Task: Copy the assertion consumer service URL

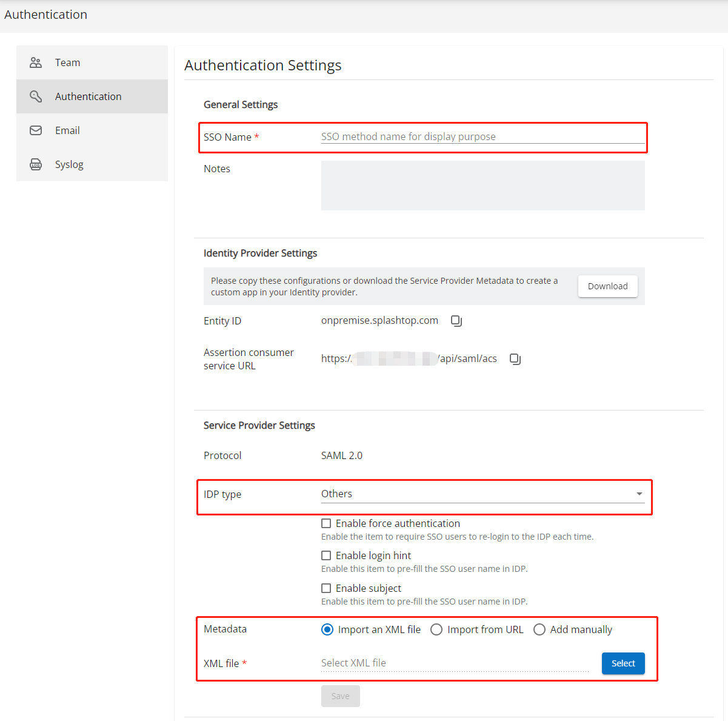Action: coord(515,359)
